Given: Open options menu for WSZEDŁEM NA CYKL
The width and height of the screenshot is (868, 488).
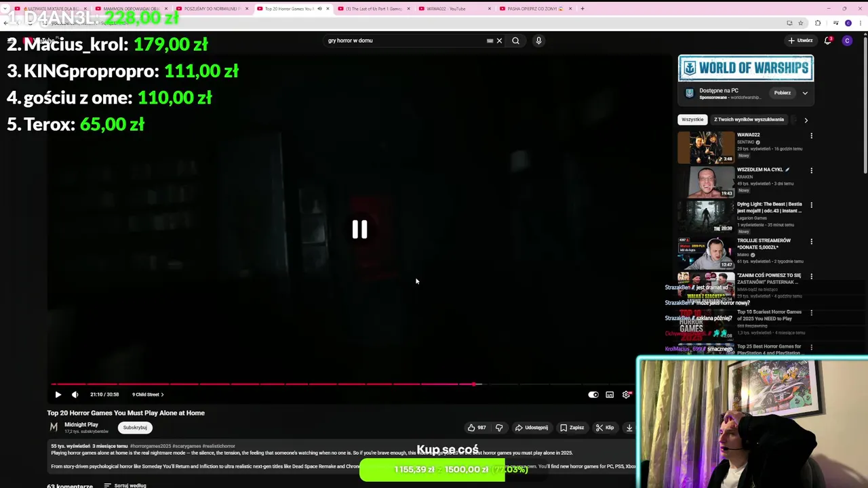Looking at the screenshot, I should 811,170.
